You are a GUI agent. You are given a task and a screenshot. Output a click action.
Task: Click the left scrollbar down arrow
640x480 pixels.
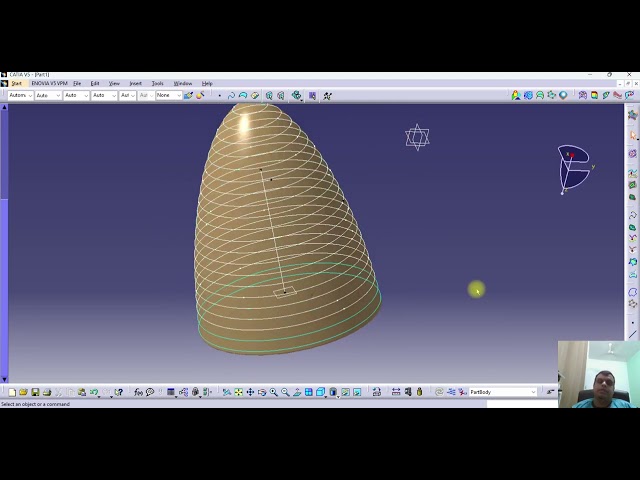pyautogui.click(x=4, y=379)
